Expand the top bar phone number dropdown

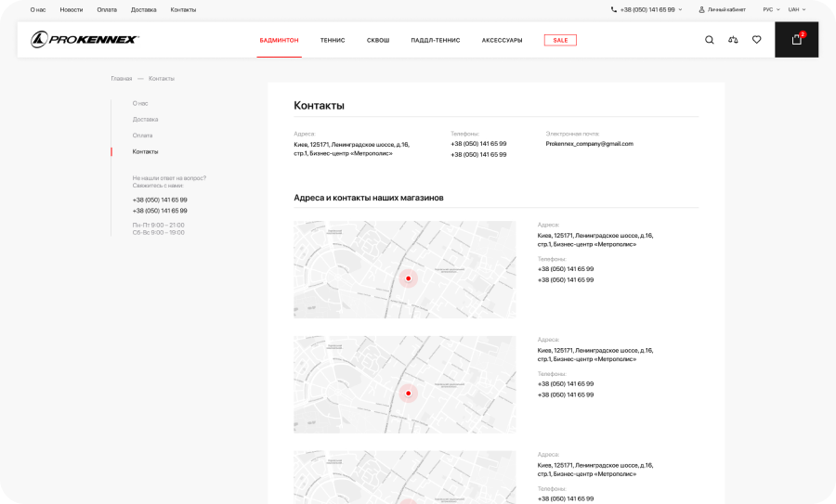pyautogui.click(x=680, y=9)
